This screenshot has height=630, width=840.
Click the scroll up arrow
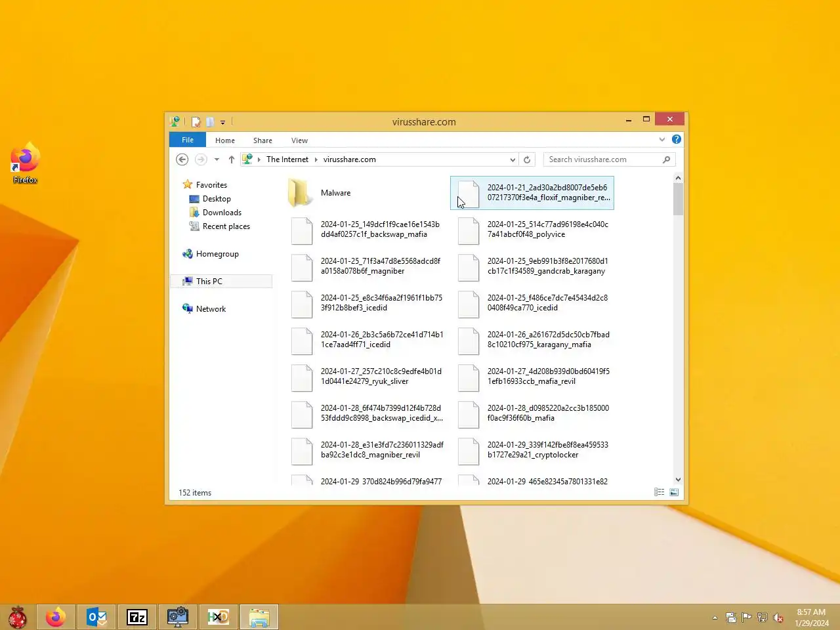(678, 178)
